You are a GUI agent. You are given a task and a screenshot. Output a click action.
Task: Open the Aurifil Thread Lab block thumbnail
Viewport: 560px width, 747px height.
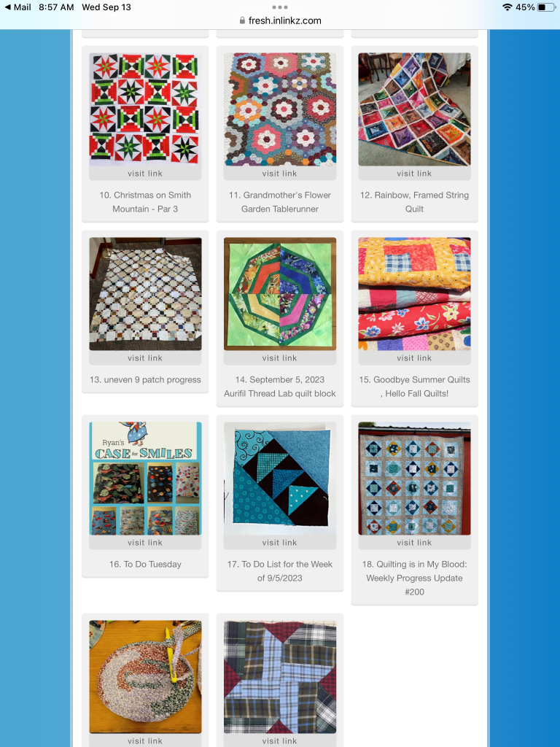point(280,293)
